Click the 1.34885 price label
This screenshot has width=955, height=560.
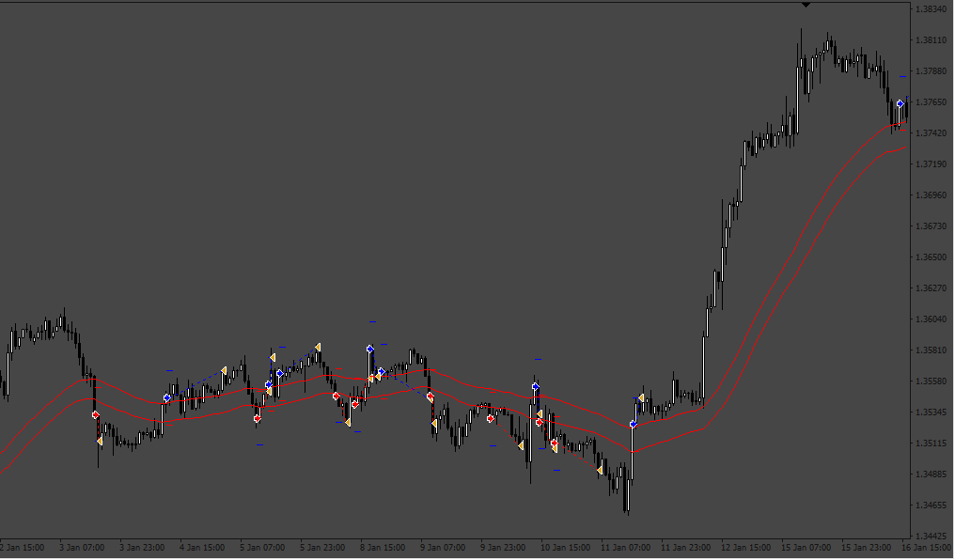pyautogui.click(x=930, y=474)
